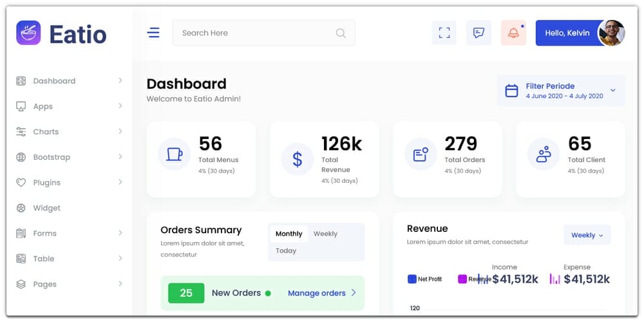Enter fullscreen with the expand icon
The image size is (644, 322).
point(444,33)
